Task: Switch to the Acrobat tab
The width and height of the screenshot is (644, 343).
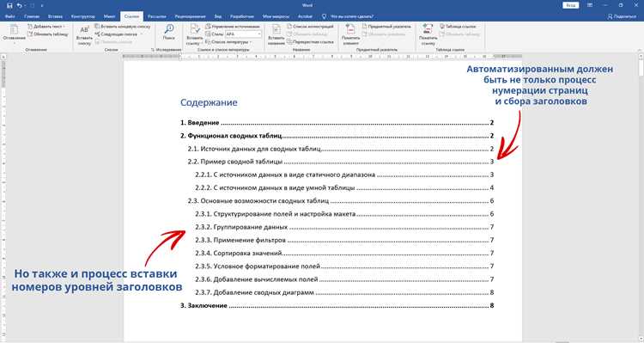Action: click(x=305, y=16)
